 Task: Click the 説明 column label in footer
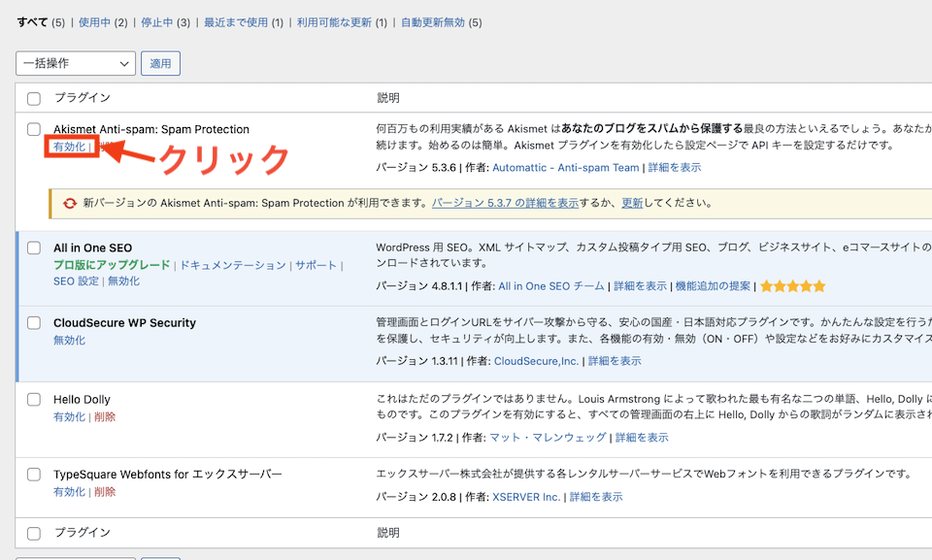pyautogui.click(x=388, y=533)
